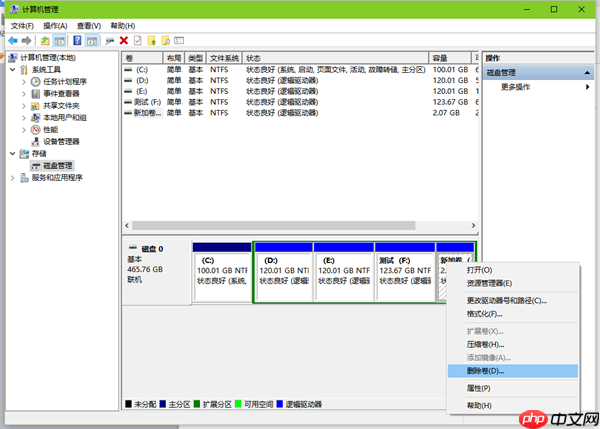Viewport: 600px width, 429px height.
Task: Click the disk connect/refresh toolbar icon
Action: 110,41
